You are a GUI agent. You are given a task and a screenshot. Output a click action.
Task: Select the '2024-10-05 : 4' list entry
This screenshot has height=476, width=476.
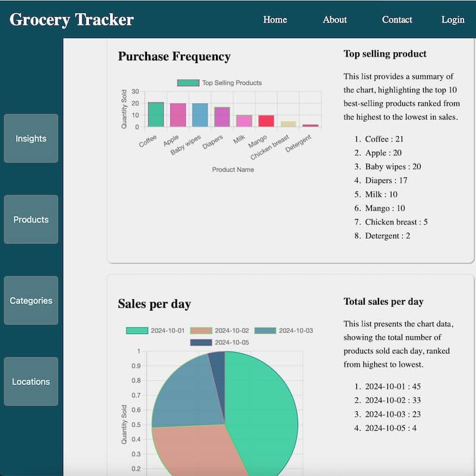tap(391, 428)
